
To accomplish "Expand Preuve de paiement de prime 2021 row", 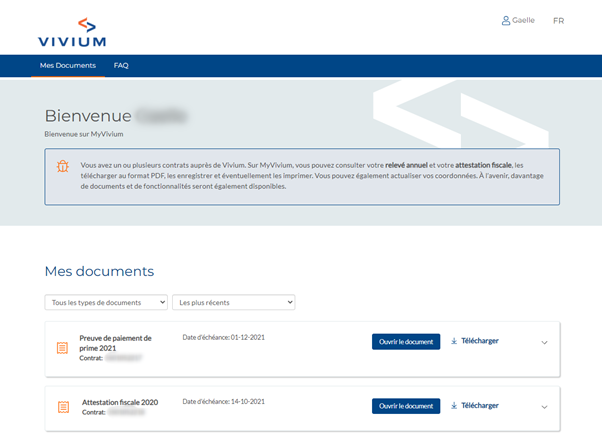I will 544,343.
